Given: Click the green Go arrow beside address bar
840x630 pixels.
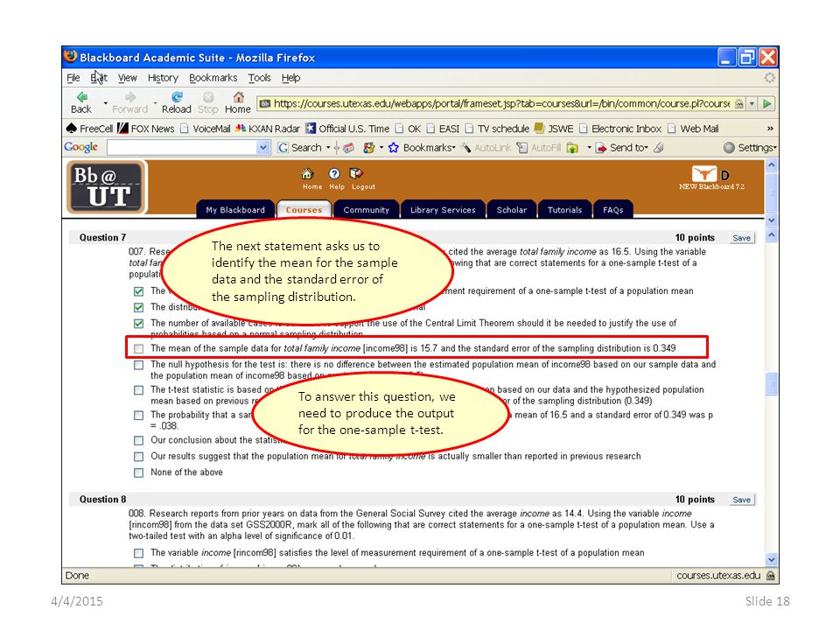Looking at the screenshot, I should click(767, 103).
